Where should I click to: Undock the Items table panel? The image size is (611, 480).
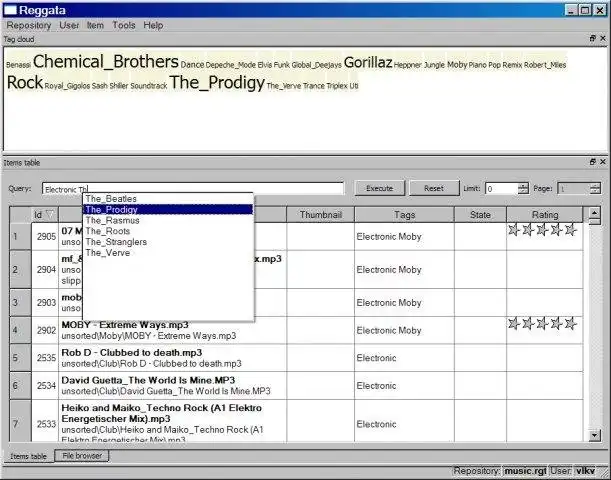point(593,161)
